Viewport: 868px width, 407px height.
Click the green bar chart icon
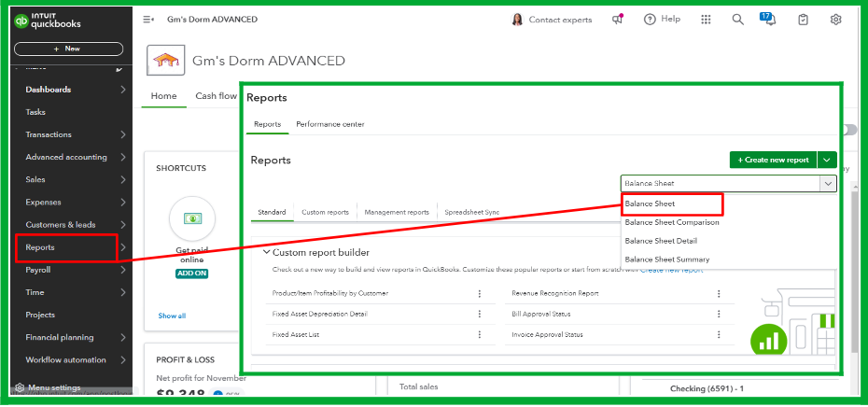coord(768,340)
